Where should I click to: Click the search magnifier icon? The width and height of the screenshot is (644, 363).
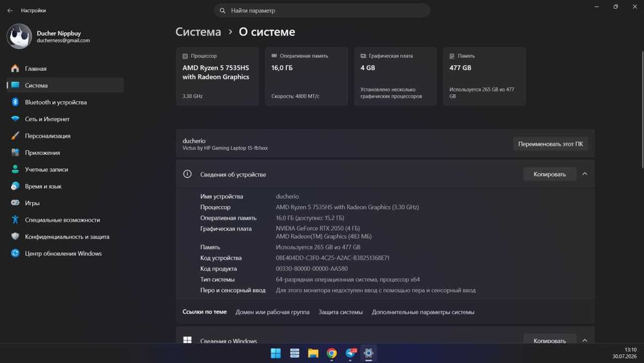tap(222, 11)
